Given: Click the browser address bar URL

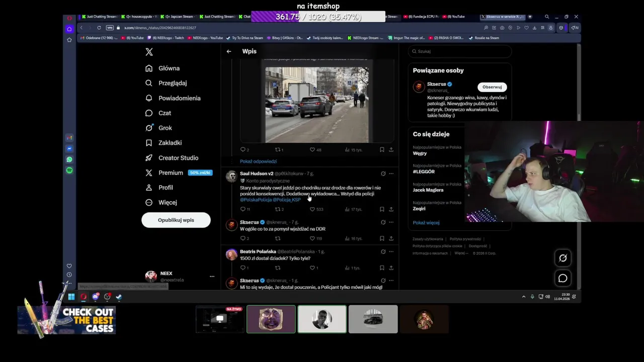Looking at the screenshot, I should (x=160, y=28).
